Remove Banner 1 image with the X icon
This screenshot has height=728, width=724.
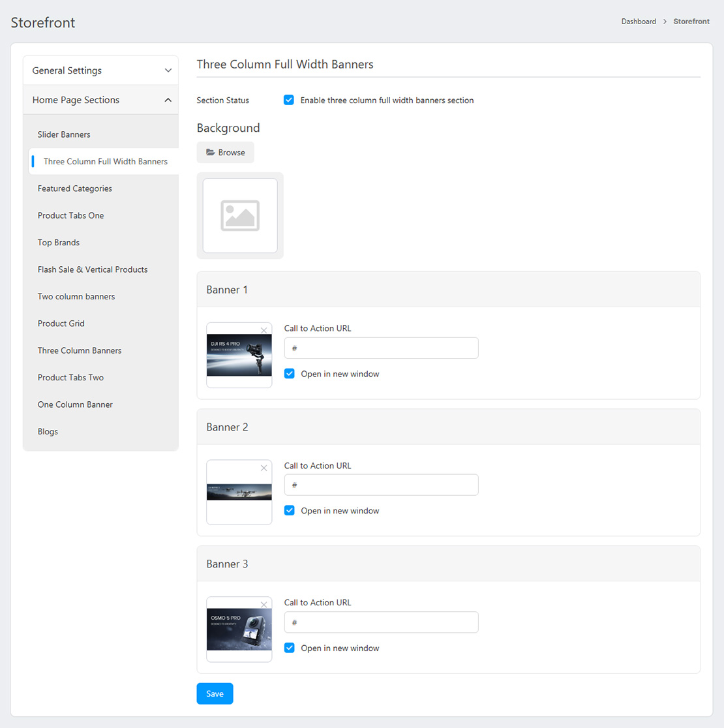264,331
